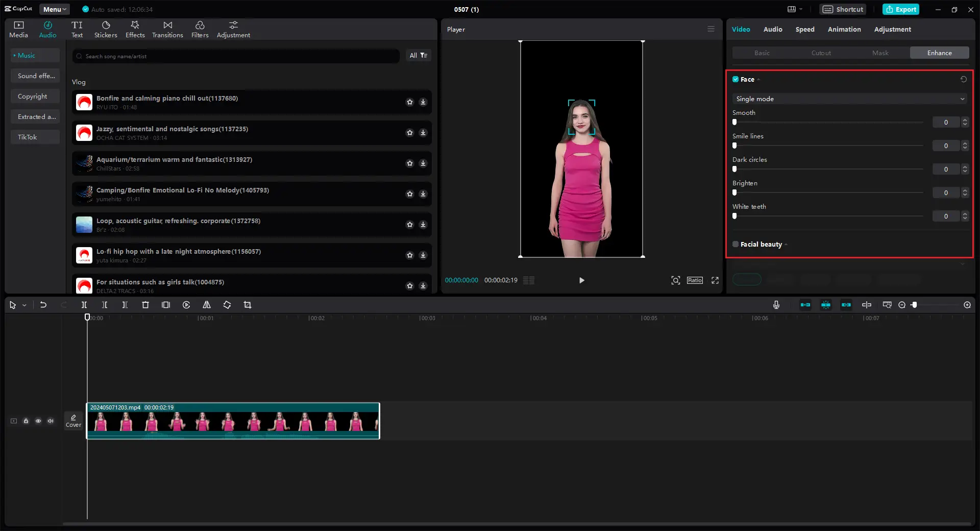The height and width of the screenshot is (531, 980).
Task: Hide the video track with the eye toggle
Action: [38, 421]
